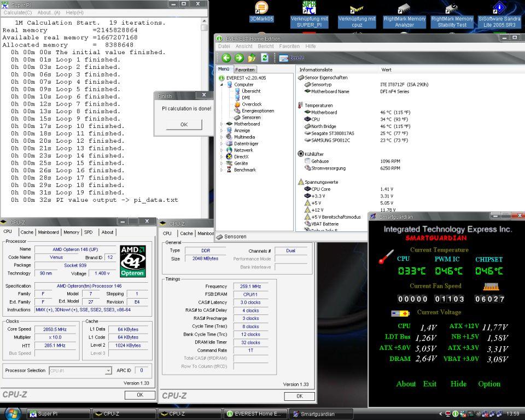Click the system tray expand arrow

[441, 413]
